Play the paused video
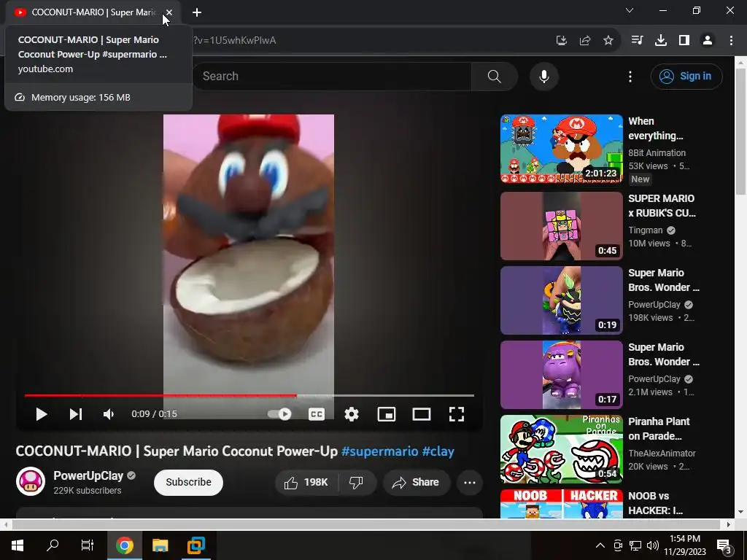Viewport: 747px width, 560px height. click(42, 414)
